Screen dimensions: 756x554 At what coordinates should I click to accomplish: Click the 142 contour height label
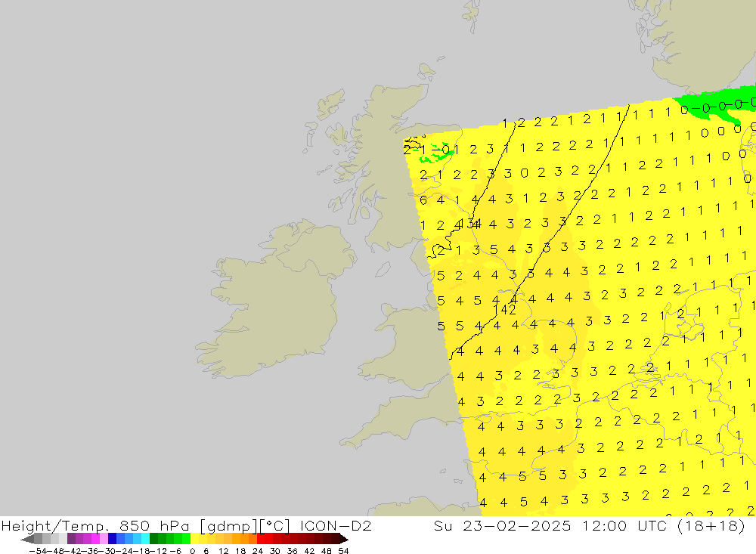point(504,310)
